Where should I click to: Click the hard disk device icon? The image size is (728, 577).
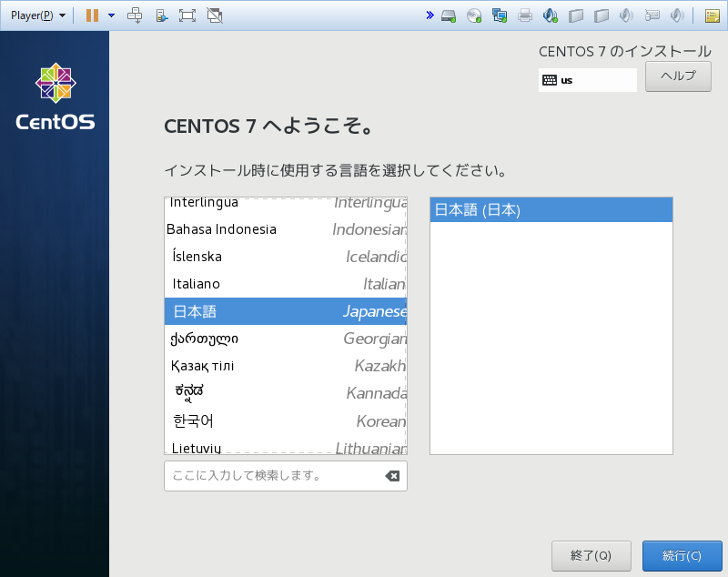tap(449, 15)
